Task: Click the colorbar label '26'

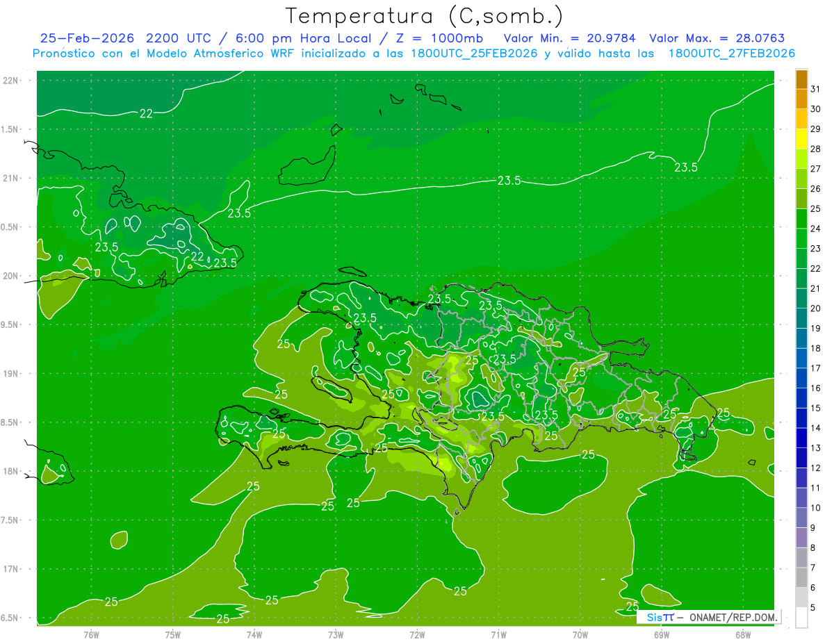Action: point(815,188)
